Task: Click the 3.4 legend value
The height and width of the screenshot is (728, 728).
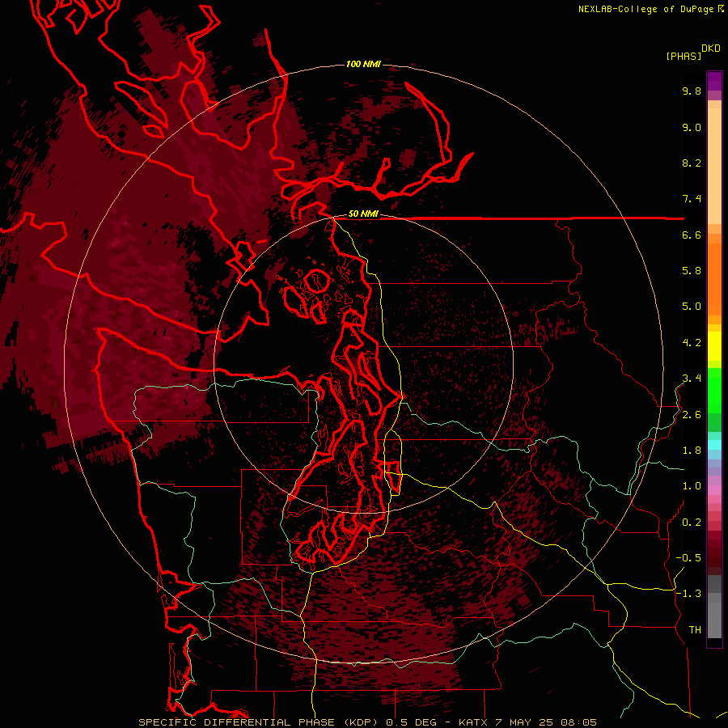Action: coord(692,379)
